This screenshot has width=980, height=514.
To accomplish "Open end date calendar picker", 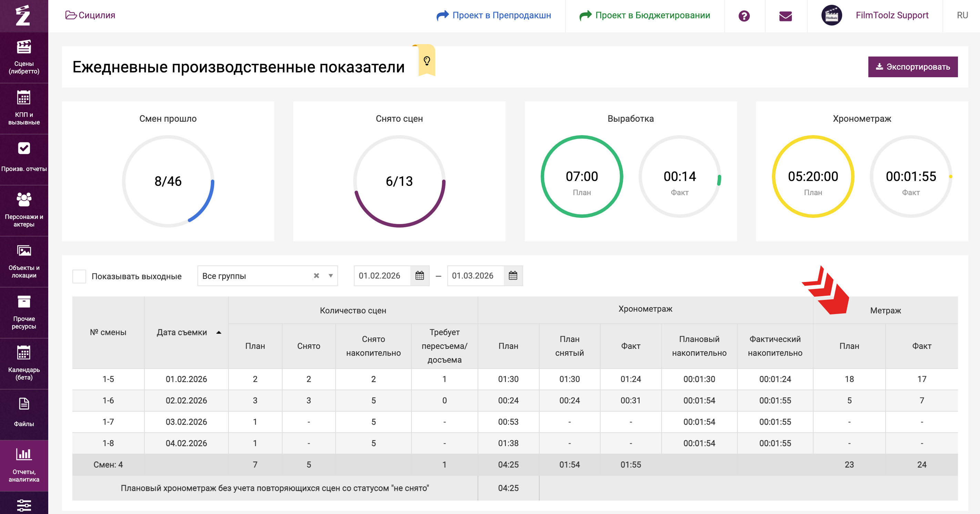I will [512, 276].
